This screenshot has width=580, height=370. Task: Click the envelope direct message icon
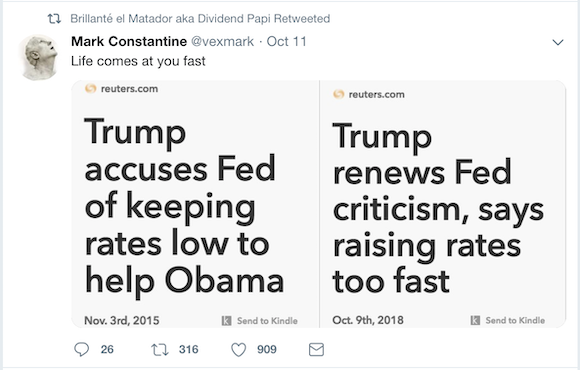[x=316, y=349]
